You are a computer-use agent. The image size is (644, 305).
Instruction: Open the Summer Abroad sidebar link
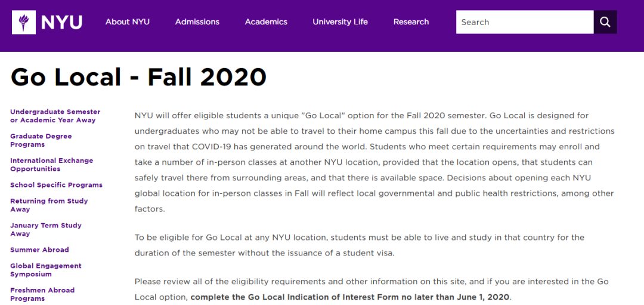pyautogui.click(x=39, y=250)
